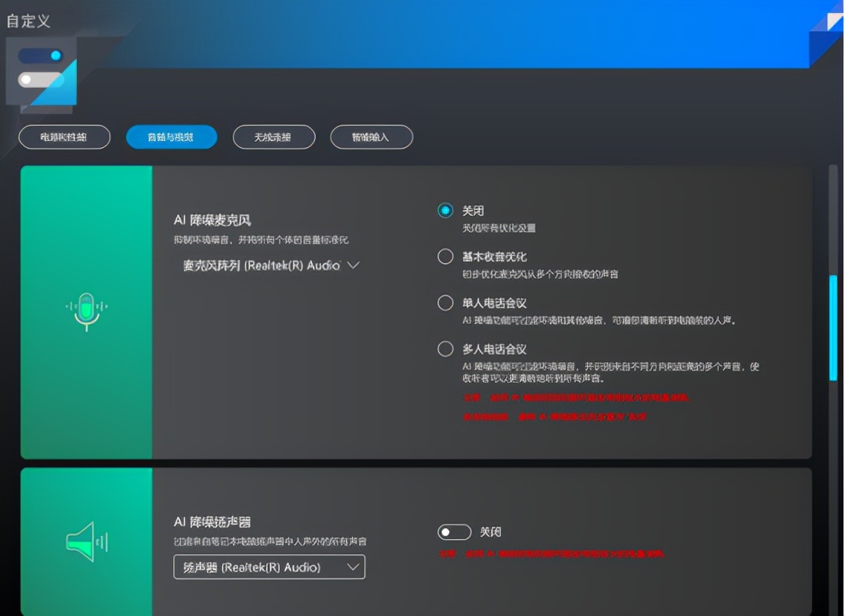
Task: Click the green microphone icon in the mic section
Action: click(86, 309)
